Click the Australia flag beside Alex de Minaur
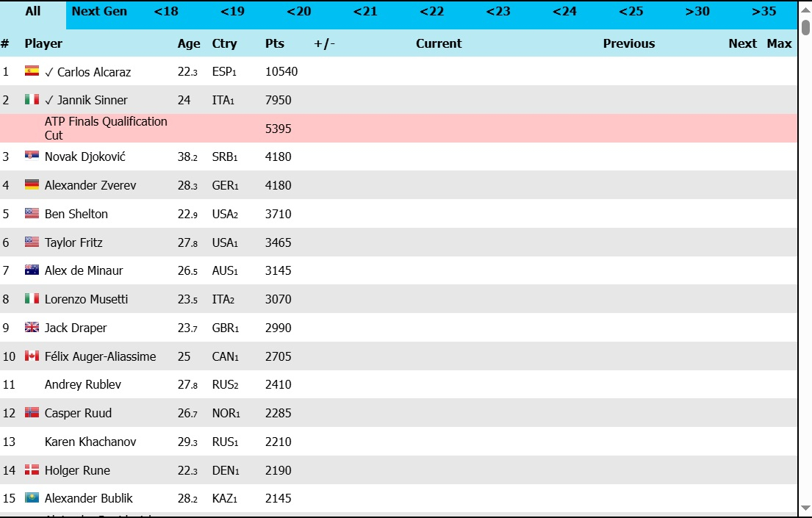812x518 pixels. tap(32, 270)
